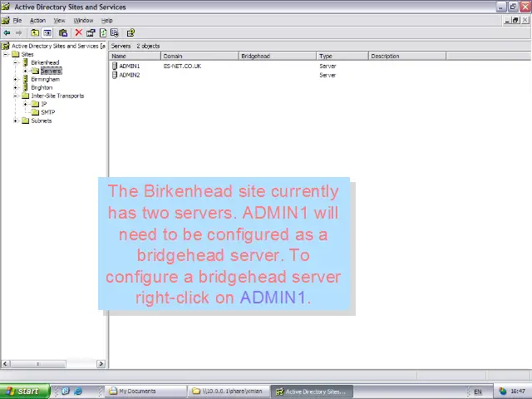This screenshot has width=532, height=399.
Task: Open the Help menu
Action: tap(107, 20)
